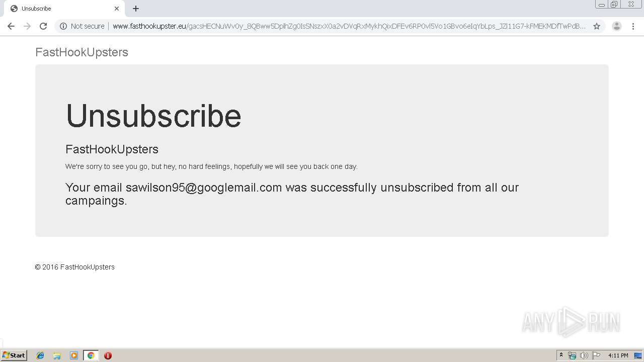Bookmark this page with the star icon
The height and width of the screenshot is (362, 644).
[x=597, y=26]
